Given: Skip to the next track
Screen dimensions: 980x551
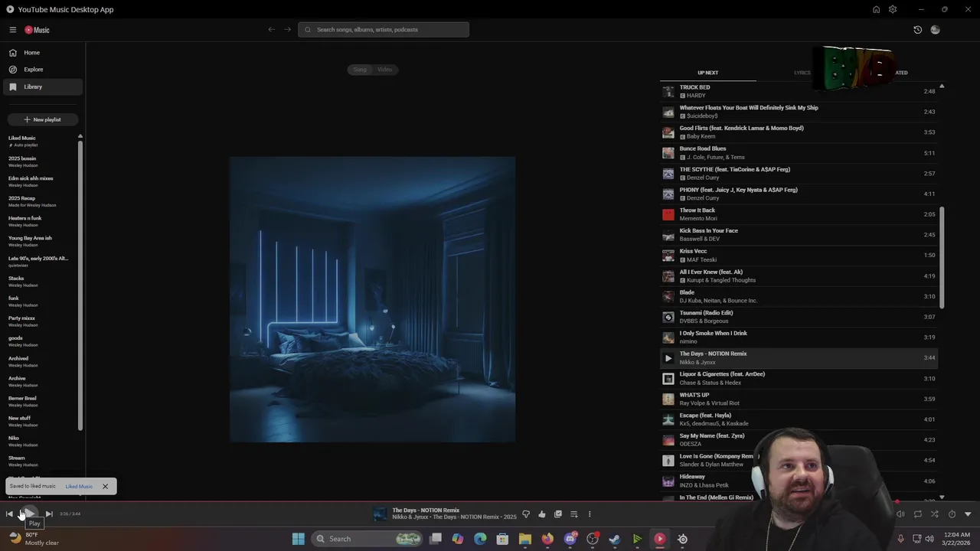Looking at the screenshot, I should [48, 514].
